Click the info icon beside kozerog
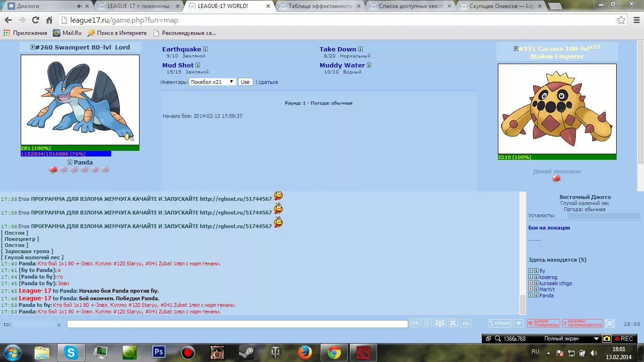644x362 pixels. pyautogui.click(x=536, y=277)
